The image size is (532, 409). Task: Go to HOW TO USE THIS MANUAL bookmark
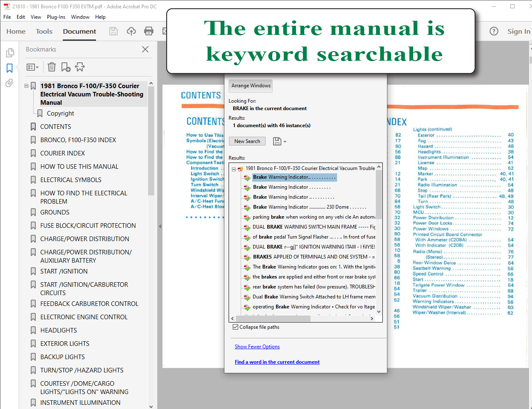pos(79,167)
